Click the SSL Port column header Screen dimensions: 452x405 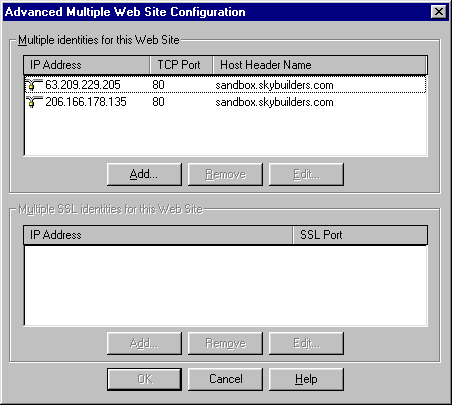(360, 235)
